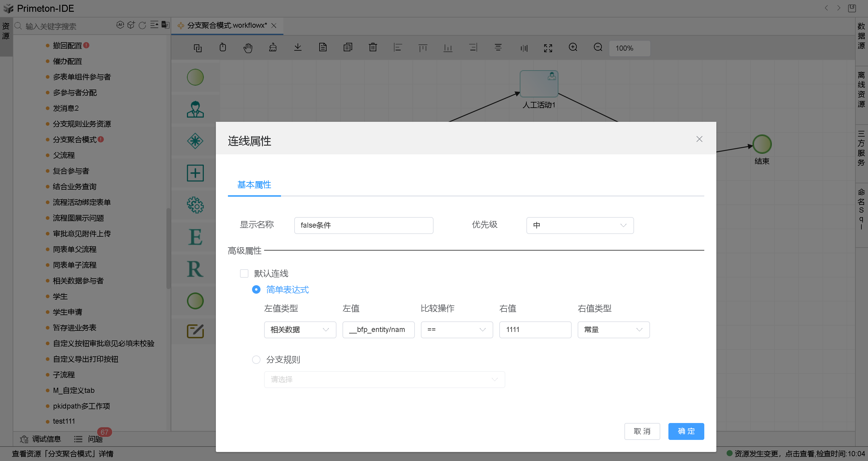This screenshot has height=461, width=868.
Task: Select the 简单表达式 radio button
Action: (x=256, y=289)
